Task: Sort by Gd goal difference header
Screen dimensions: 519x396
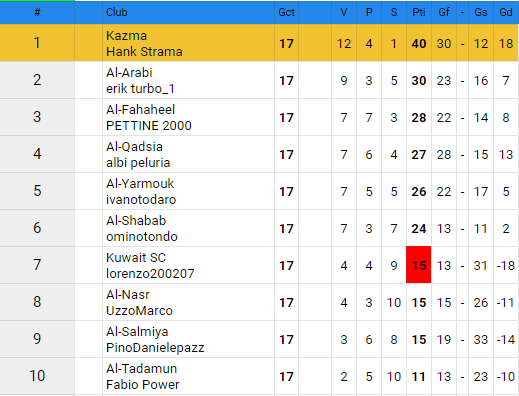Action: click(x=506, y=12)
